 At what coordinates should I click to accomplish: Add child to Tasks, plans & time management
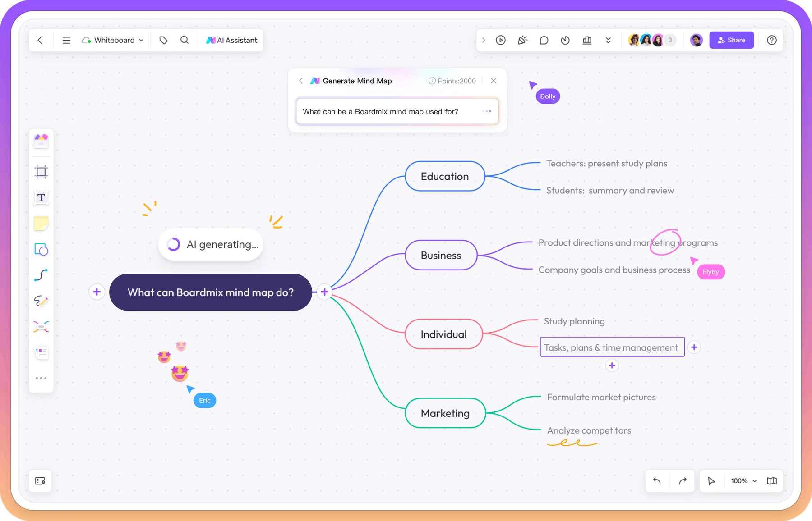(x=694, y=347)
